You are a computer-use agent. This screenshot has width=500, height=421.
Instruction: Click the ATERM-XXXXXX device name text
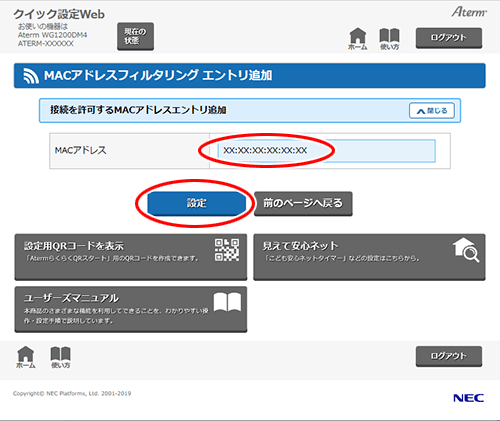point(46,44)
